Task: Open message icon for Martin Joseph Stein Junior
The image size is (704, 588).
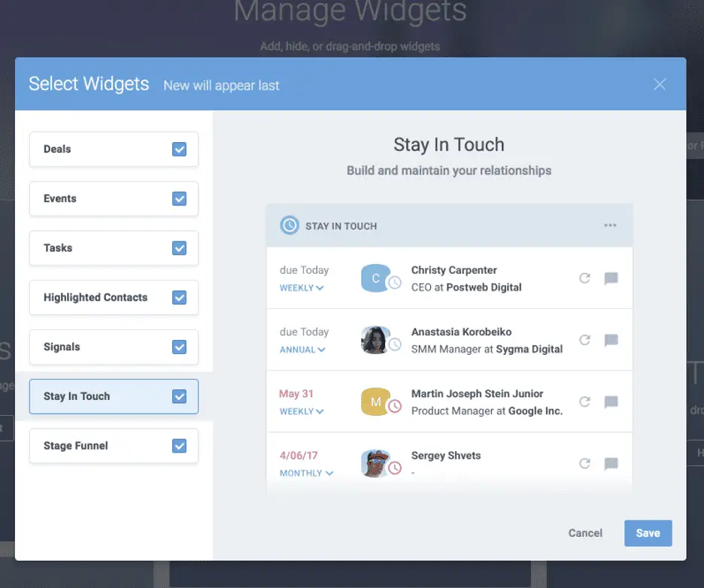Action: (611, 402)
